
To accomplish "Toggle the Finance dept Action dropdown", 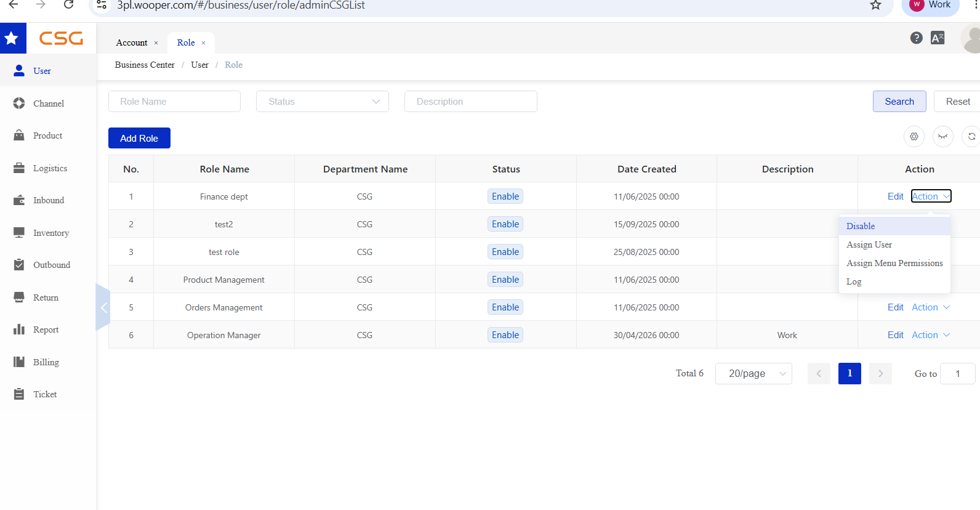I will (931, 196).
